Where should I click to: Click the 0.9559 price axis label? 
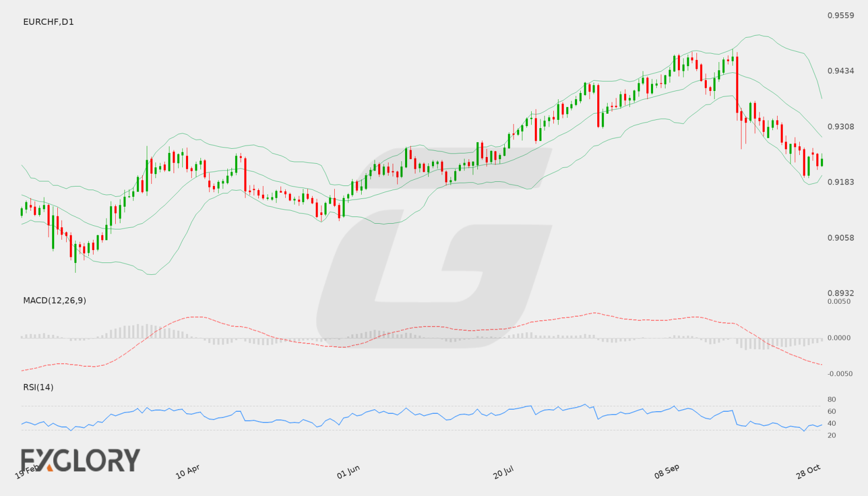pyautogui.click(x=841, y=16)
